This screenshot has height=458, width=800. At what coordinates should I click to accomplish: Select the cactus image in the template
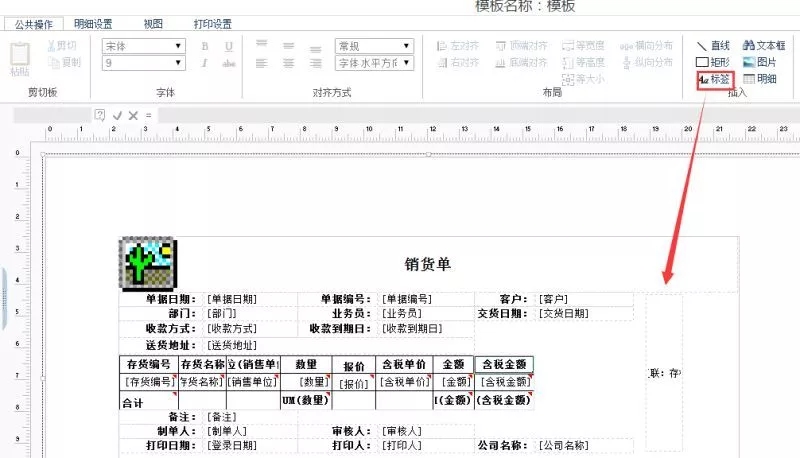[148, 264]
